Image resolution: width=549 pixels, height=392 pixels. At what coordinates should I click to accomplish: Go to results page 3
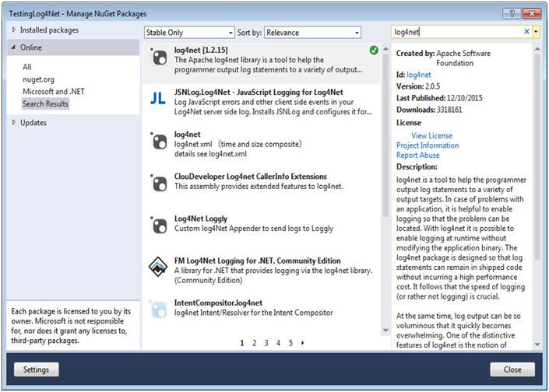tap(266, 343)
